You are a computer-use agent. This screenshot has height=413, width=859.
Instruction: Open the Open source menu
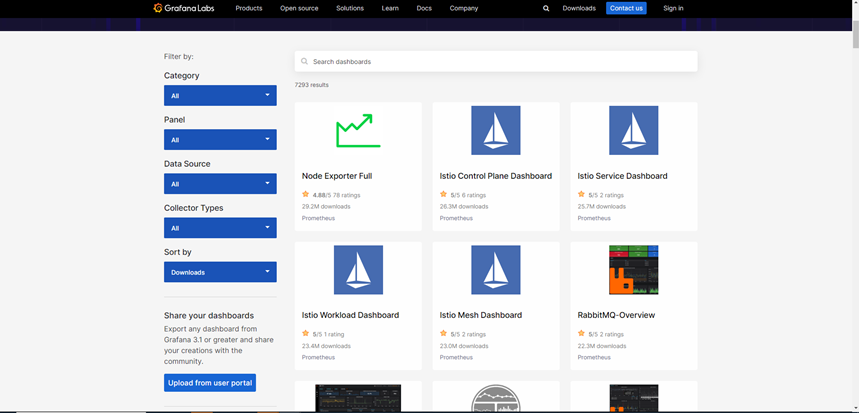299,8
